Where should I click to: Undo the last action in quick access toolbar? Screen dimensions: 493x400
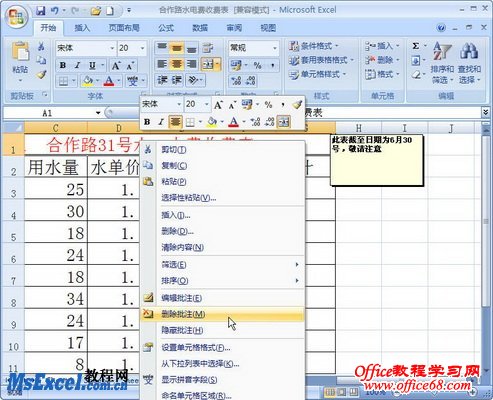(x=55, y=11)
